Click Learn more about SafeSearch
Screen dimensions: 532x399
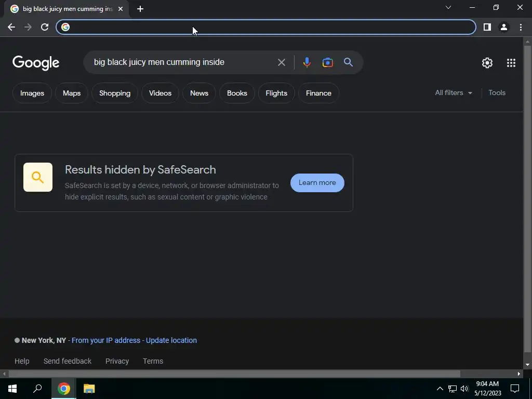[317, 182]
